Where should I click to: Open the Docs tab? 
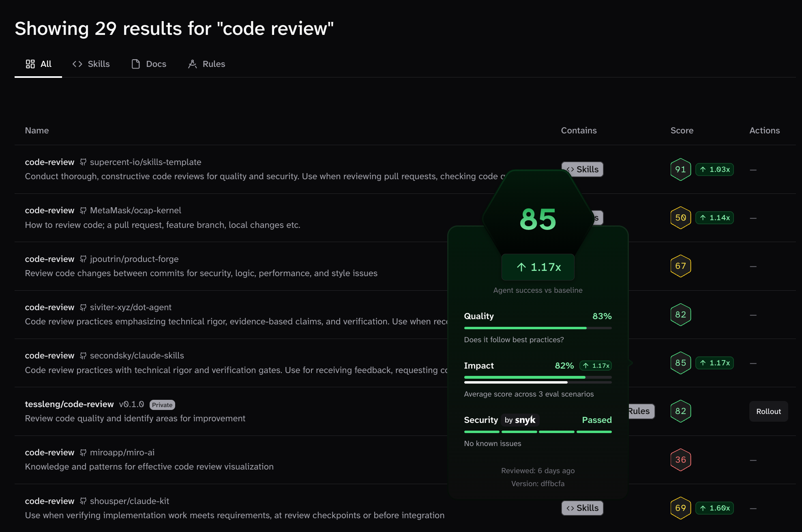click(x=149, y=64)
